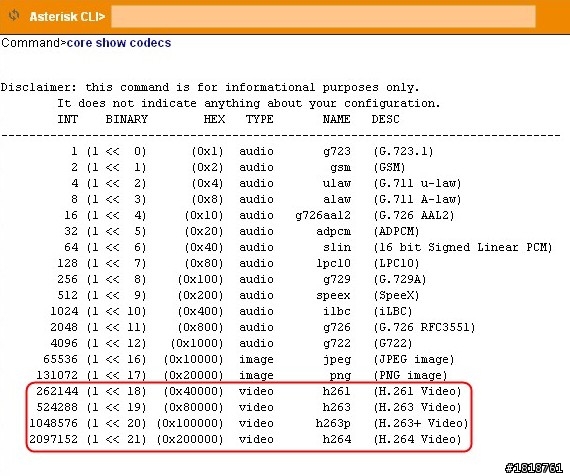Viewport: 570px width, 476px height.
Task: Click the integer value '4096'
Action: pyautogui.click(x=64, y=343)
